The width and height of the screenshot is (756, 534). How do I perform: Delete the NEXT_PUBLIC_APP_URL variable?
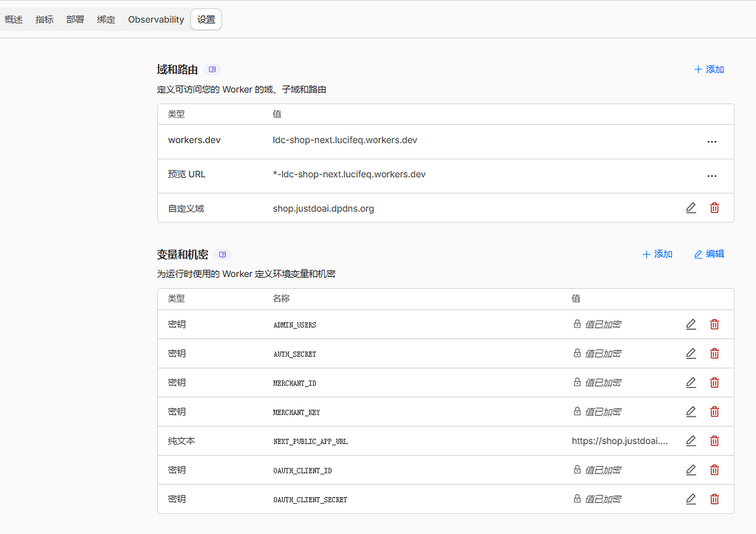(x=715, y=441)
